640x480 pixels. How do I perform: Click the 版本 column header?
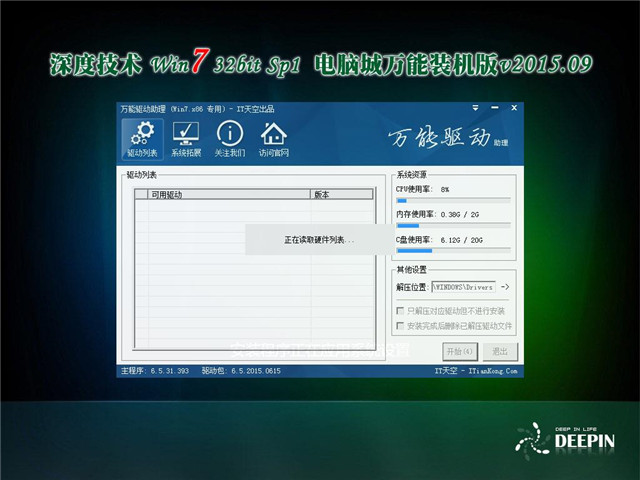point(342,195)
